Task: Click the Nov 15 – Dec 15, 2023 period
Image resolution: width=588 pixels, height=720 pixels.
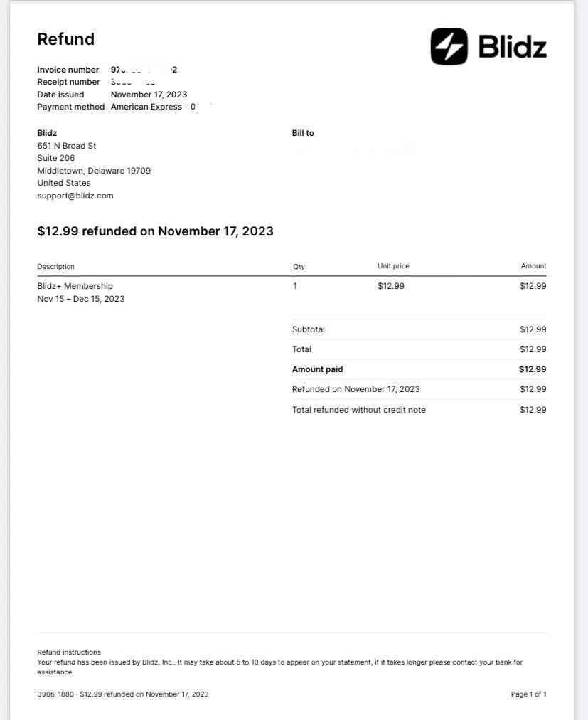Action: click(81, 299)
